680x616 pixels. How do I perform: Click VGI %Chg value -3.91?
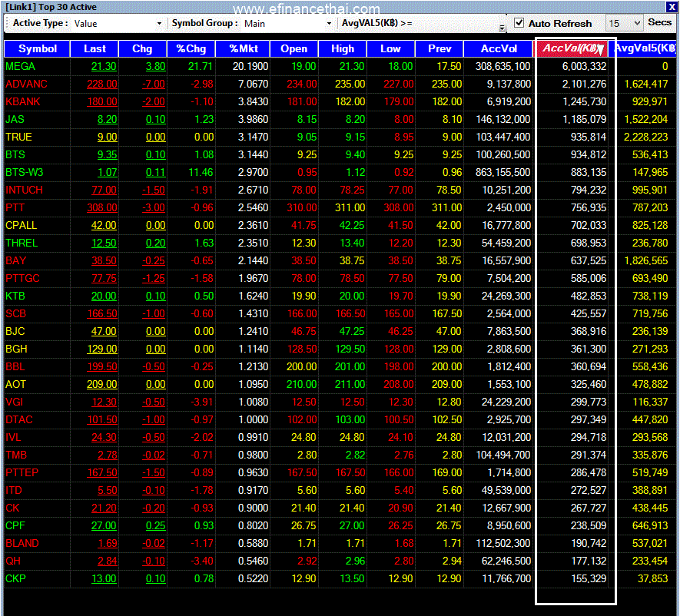(x=202, y=402)
